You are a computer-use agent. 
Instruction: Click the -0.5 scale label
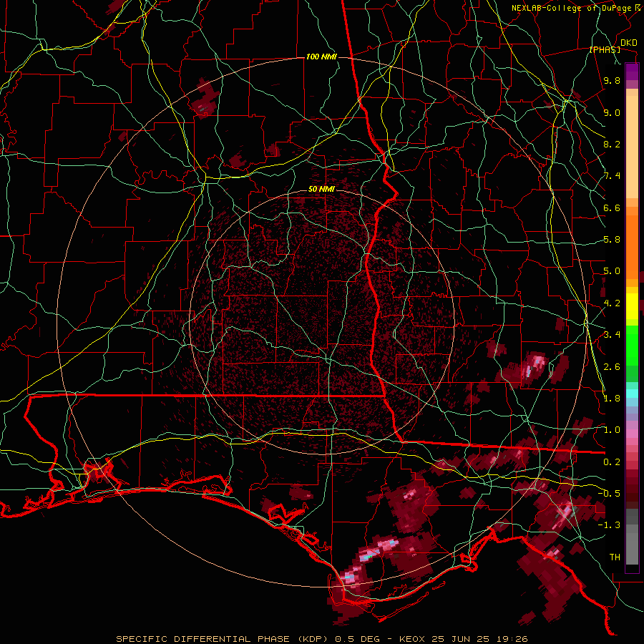609,493
